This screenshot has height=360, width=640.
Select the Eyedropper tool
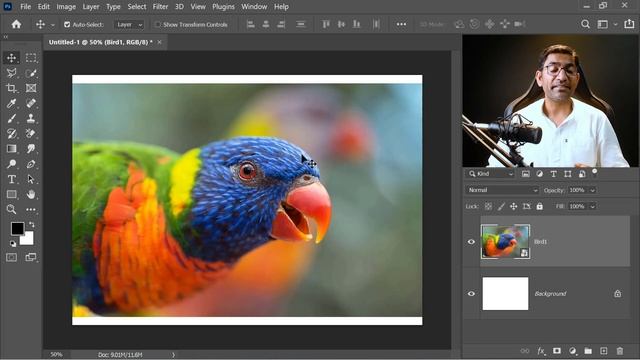[x=11, y=103]
